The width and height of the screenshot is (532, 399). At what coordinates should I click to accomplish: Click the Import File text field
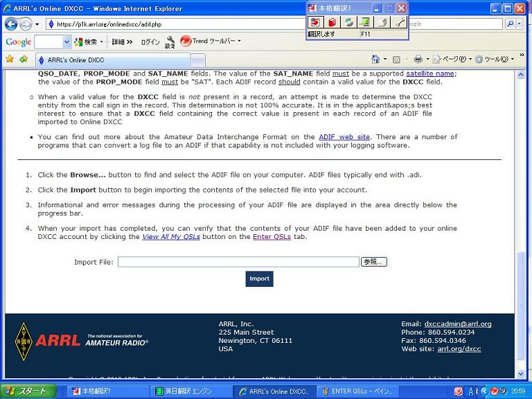(238, 262)
